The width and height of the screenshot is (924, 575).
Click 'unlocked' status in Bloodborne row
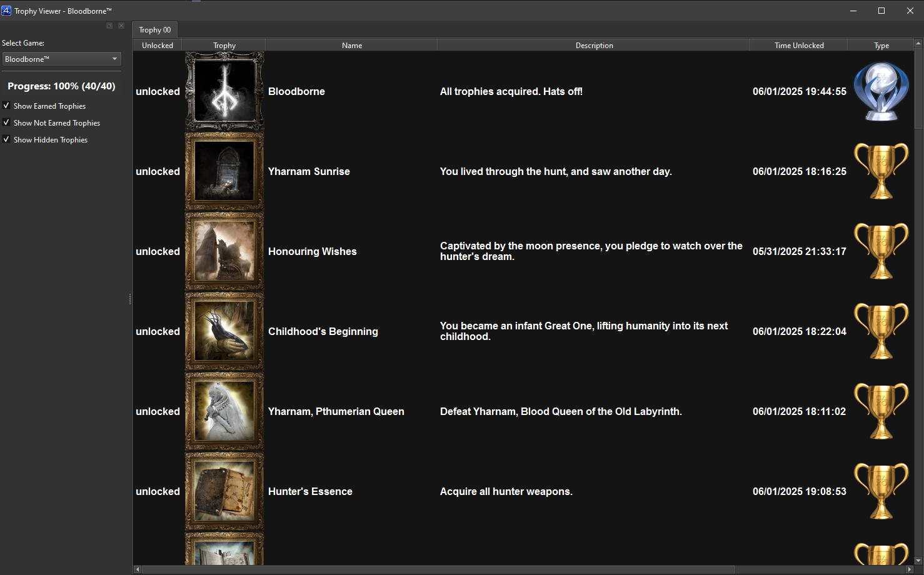158,91
